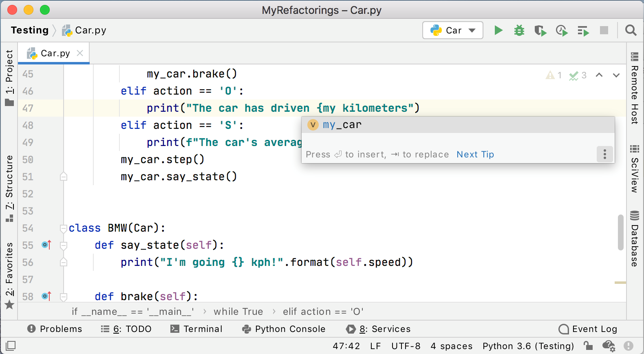Run the Car configuration with the green play icon
Image resolution: width=644 pixels, height=354 pixels.
pyautogui.click(x=498, y=30)
